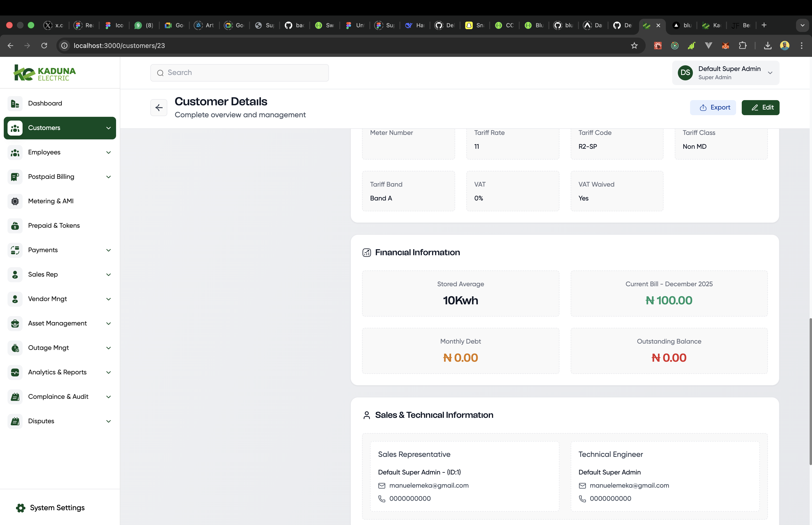
Task: Click the Prepaid & Tokens money bag icon
Action: point(15,226)
